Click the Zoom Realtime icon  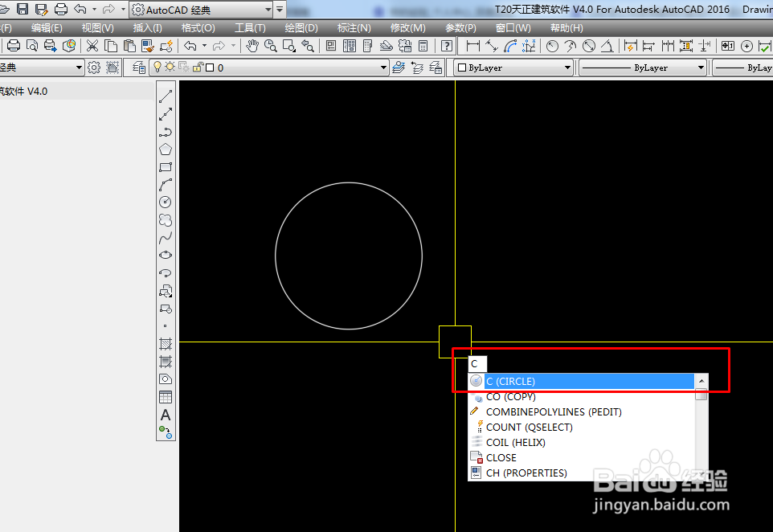pos(271,47)
